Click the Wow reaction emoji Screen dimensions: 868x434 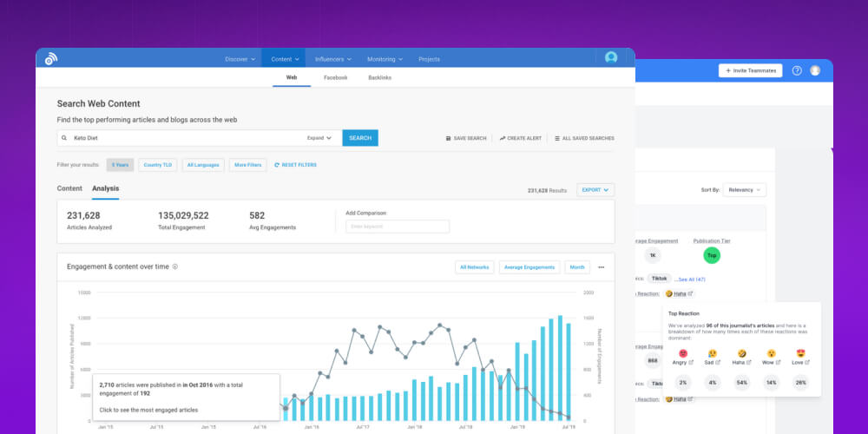pos(771,353)
